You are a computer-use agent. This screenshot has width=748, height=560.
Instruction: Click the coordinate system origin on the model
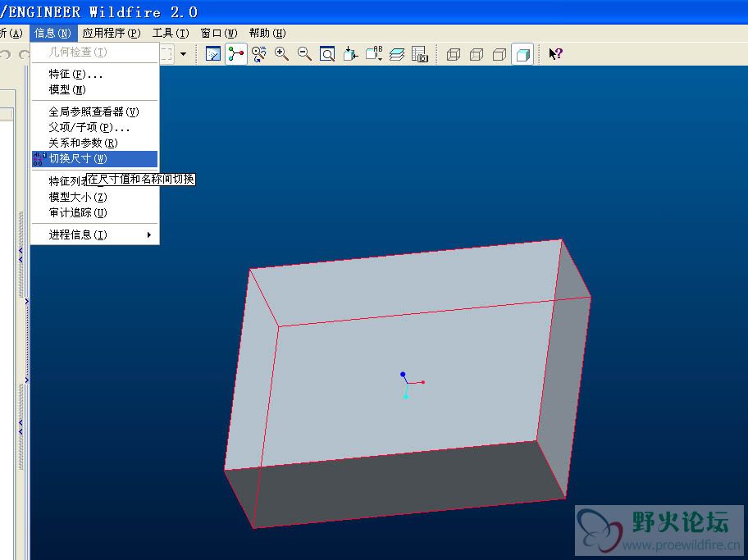[407, 383]
